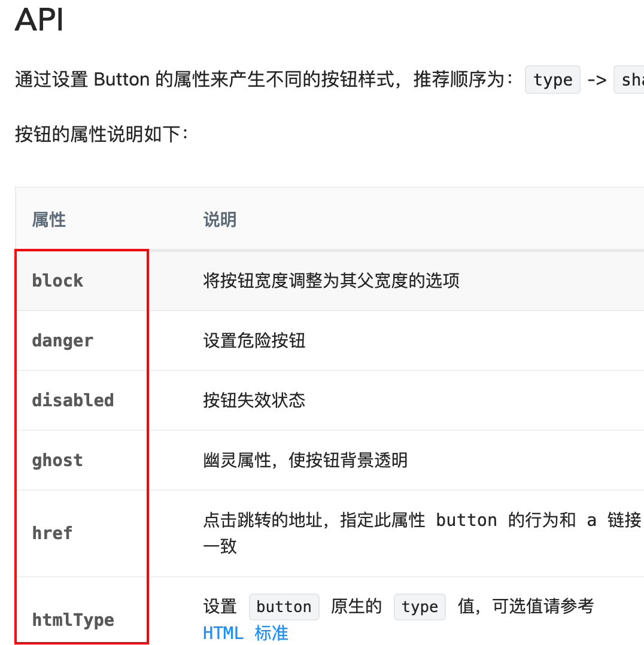
Task: Click the button code tag in htmlType row
Action: point(284,607)
